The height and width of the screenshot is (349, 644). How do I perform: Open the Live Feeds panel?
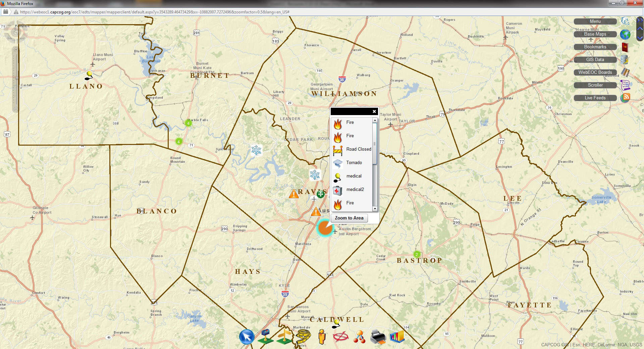595,98
